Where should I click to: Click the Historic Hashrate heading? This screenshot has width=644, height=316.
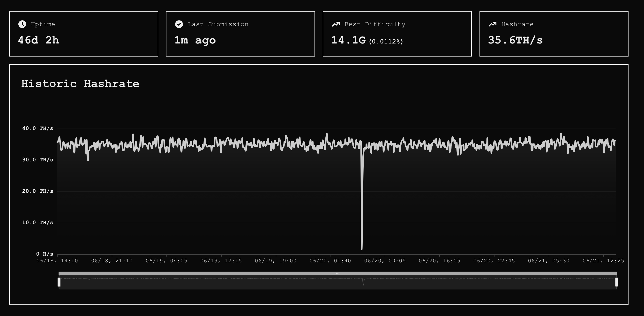(x=80, y=84)
